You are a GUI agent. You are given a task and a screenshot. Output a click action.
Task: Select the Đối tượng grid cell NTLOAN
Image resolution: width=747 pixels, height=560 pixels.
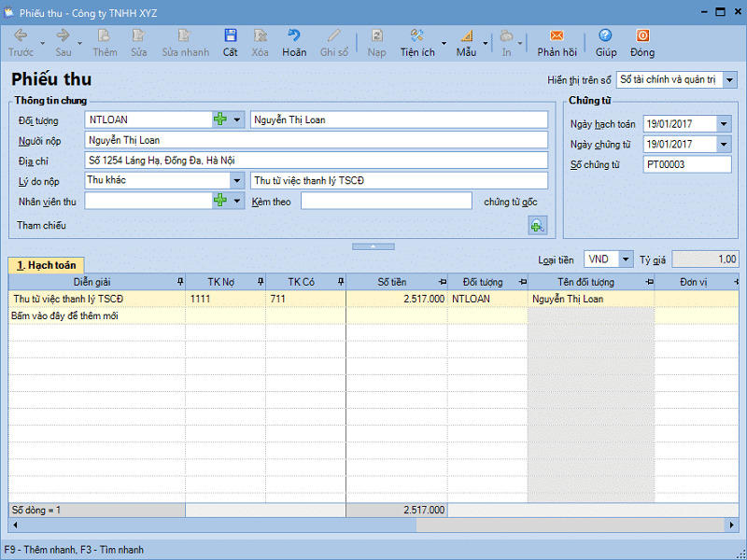487,299
